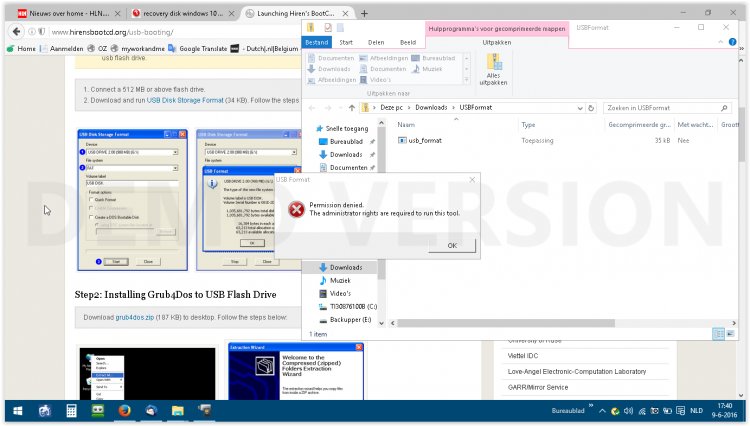Click OK in the Permission denied dialog

452,245
